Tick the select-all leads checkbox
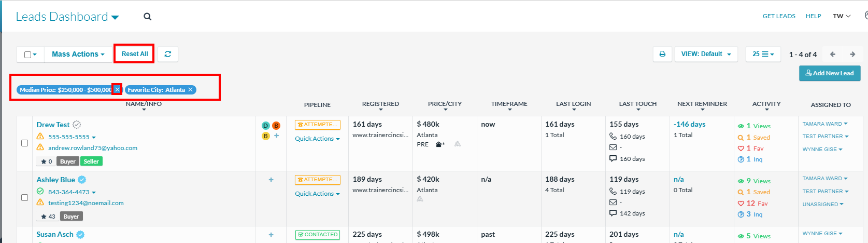Screen dimensions: 868x243 click(x=28, y=55)
